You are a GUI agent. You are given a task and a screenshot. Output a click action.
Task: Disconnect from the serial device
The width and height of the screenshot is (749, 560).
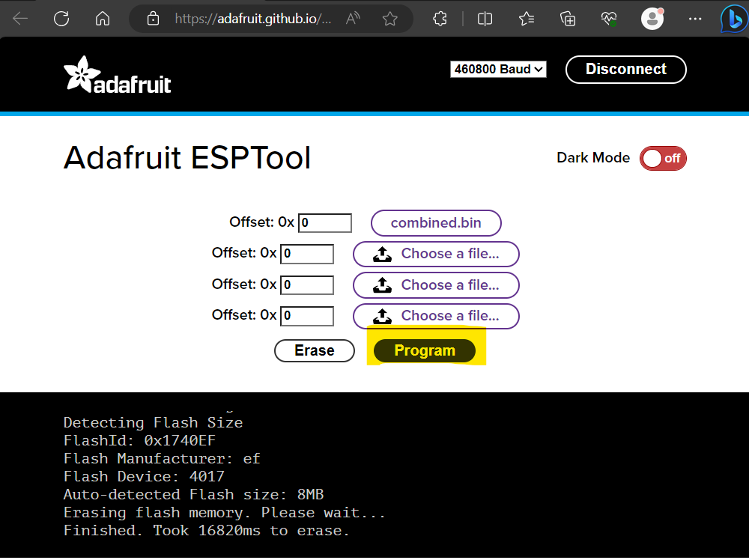pos(625,69)
